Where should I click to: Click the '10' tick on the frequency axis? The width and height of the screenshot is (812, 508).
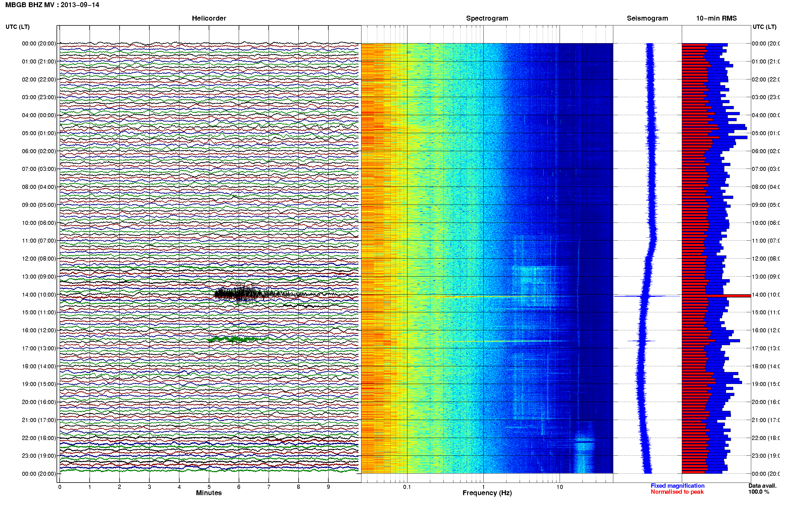(560, 487)
